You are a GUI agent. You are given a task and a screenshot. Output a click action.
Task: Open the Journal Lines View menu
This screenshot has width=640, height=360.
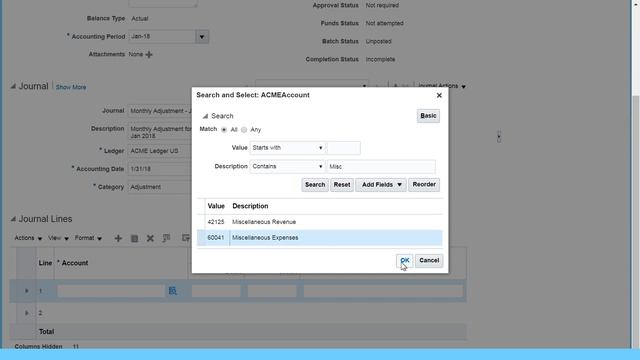(58, 238)
